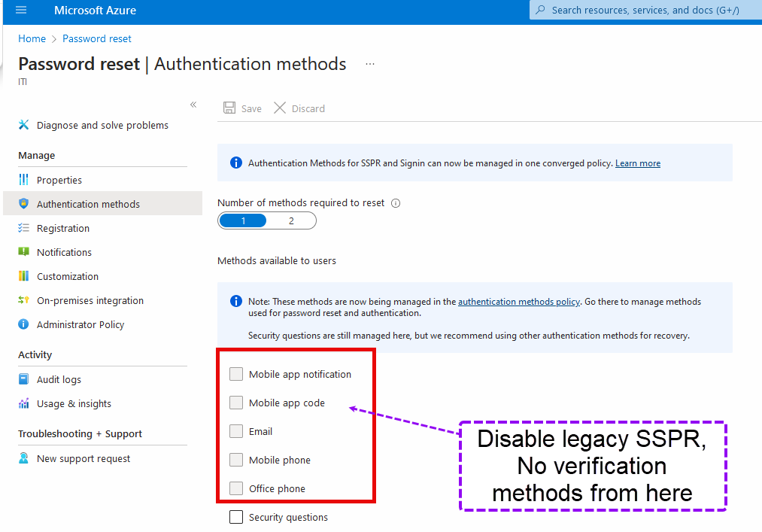This screenshot has width=762, height=532.
Task: Select Authentication methods menu item
Action: (x=102, y=204)
